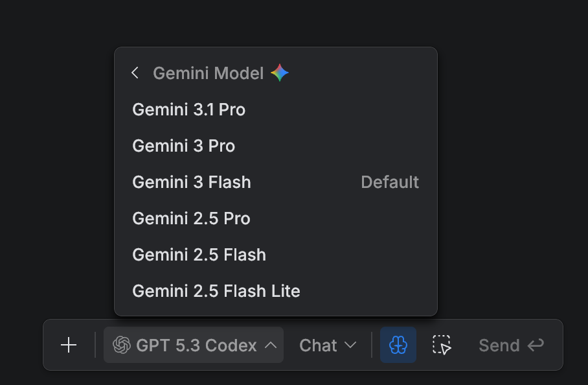The height and width of the screenshot is (385, 588).
Task: Choose Gemini 2.5 Flash Lite
Action: (216, 291)
